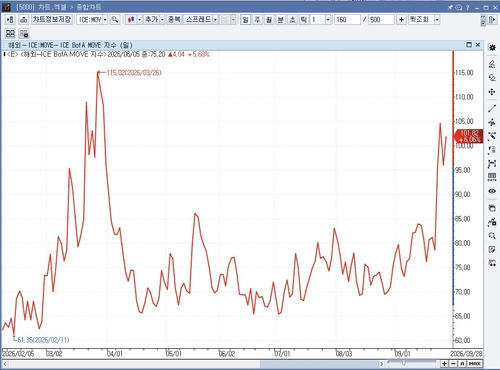Toggle the eye visibility icon in sidebar
Screen dimensions: 500x370
[492, 191]
